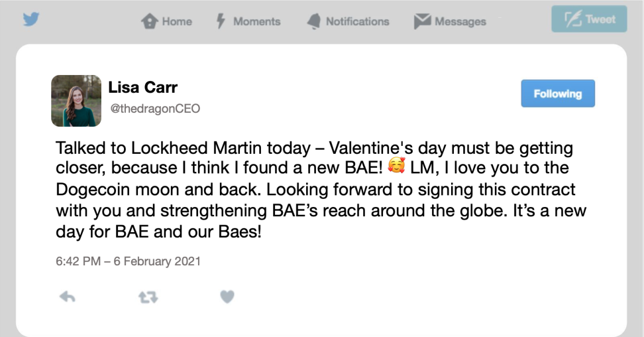Go to the Moments menu item

point(256,21)
